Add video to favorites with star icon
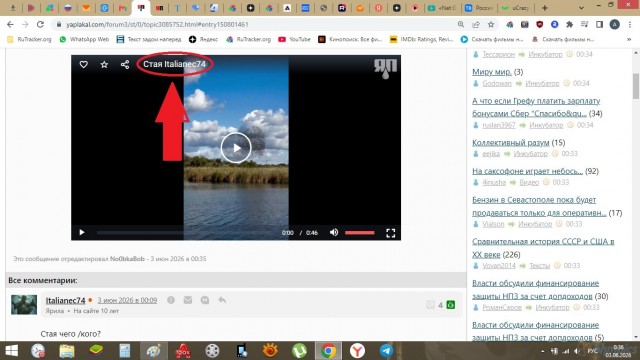Image resolution: width=640 pixels, height=360 pixels. point(104,64)
